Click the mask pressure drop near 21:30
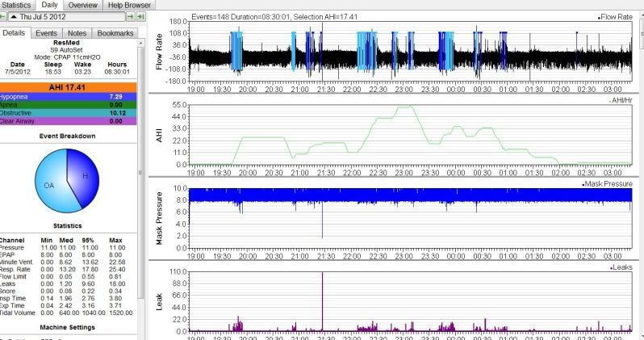Viewport: 644px width, 340px height. [x=323, y=220]
